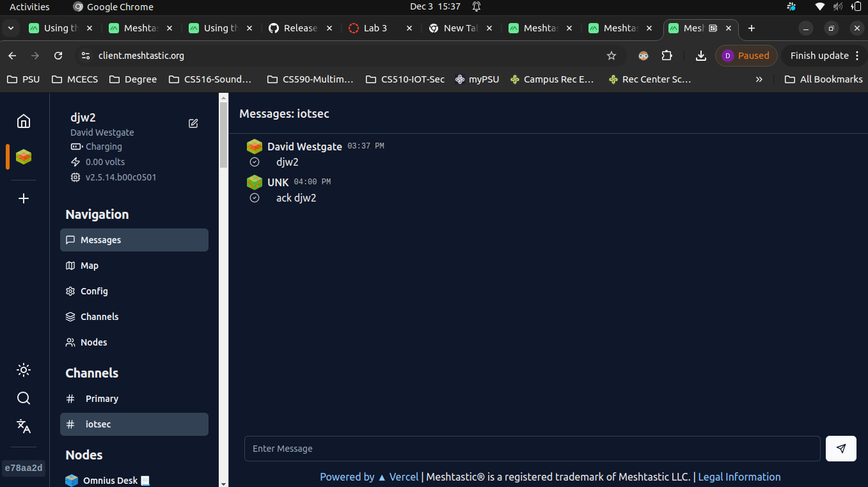
Task: Click the Enter Message input field
Action: click(x=532, y=449)
